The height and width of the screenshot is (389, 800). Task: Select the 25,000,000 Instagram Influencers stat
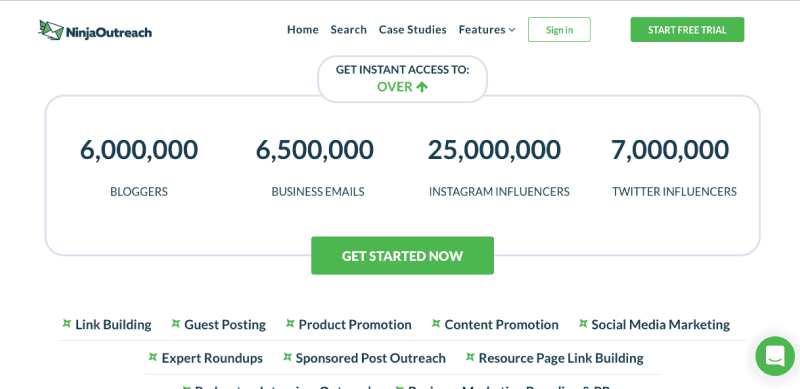click(499, 167)
